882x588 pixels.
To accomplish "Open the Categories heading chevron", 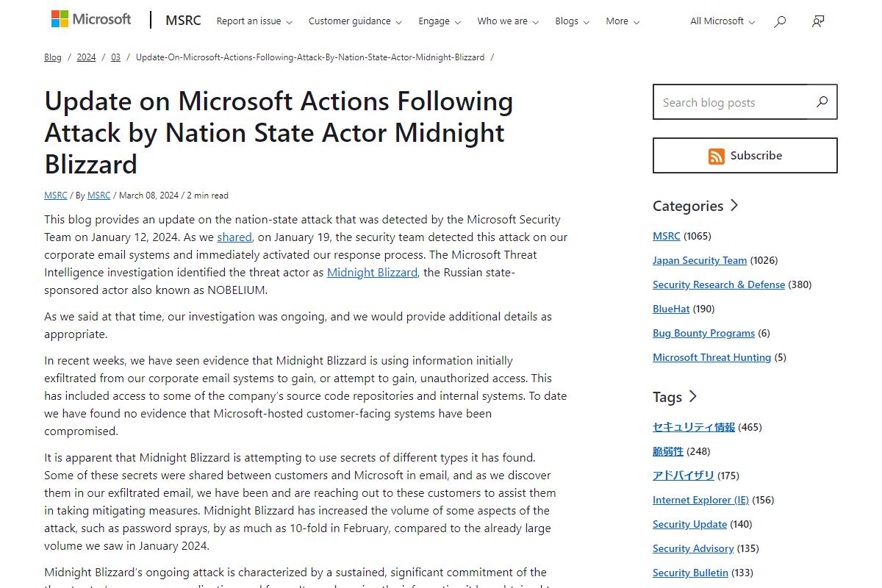I will click(x=734, y=205).
